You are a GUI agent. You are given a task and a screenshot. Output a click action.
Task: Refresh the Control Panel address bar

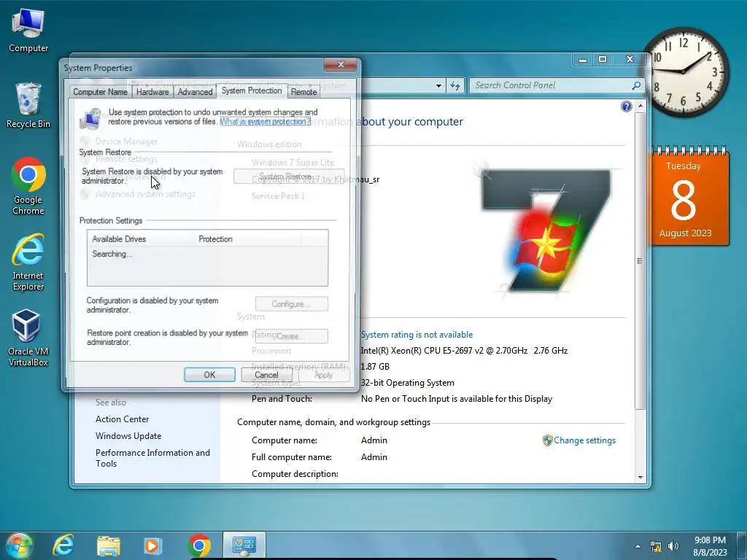(x=455, y=86)
